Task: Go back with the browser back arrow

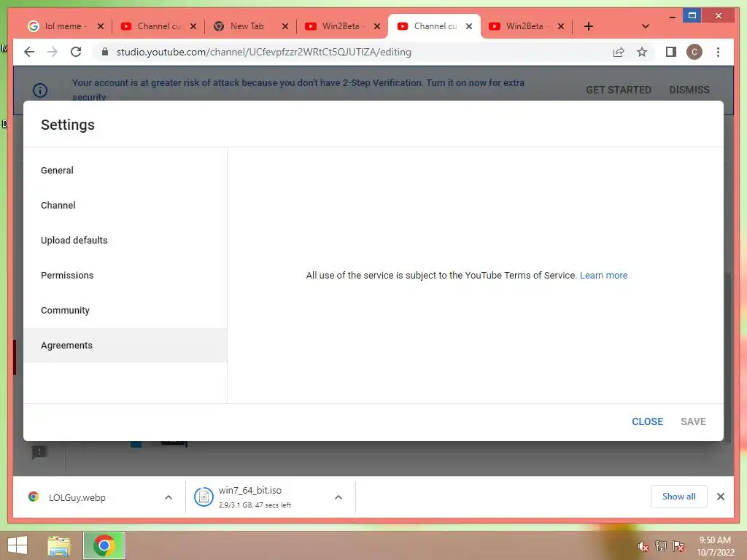Action: 29,52
